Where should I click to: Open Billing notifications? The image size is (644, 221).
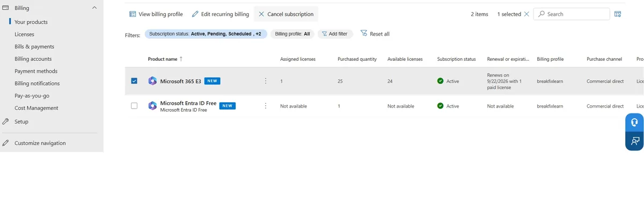37,83
